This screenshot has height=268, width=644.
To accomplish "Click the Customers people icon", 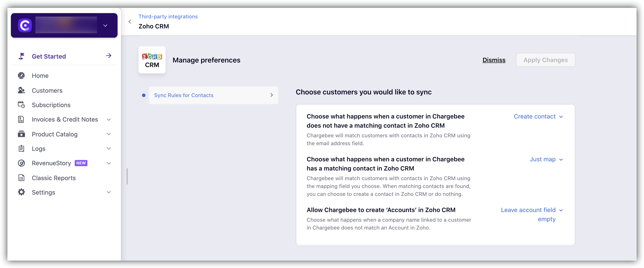I will click(21, 90).
